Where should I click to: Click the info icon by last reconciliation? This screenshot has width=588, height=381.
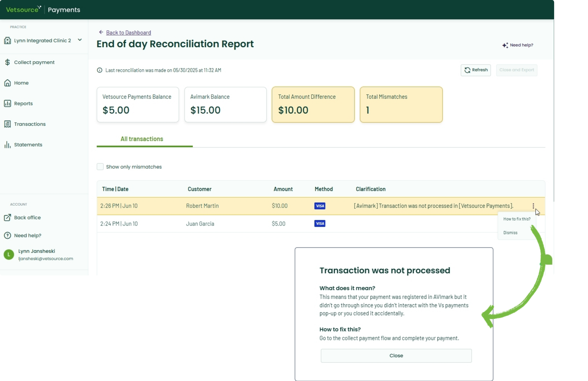(99, 70)
